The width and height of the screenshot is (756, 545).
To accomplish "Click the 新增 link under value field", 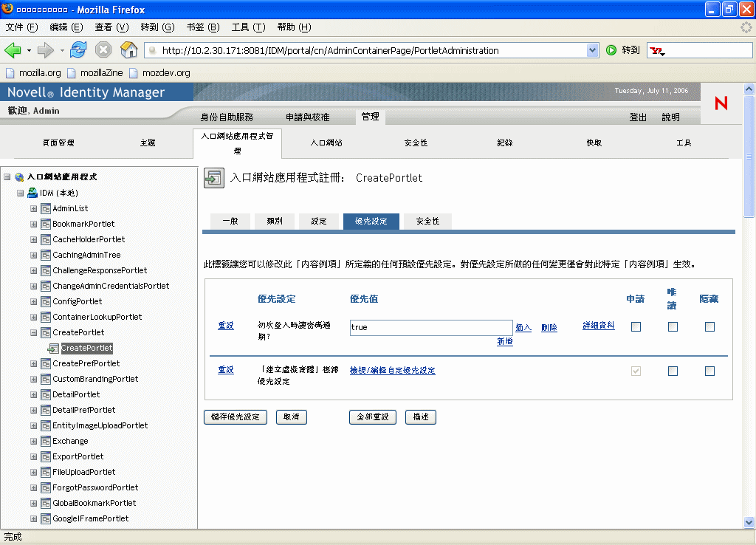I will (x=505, y=341).
